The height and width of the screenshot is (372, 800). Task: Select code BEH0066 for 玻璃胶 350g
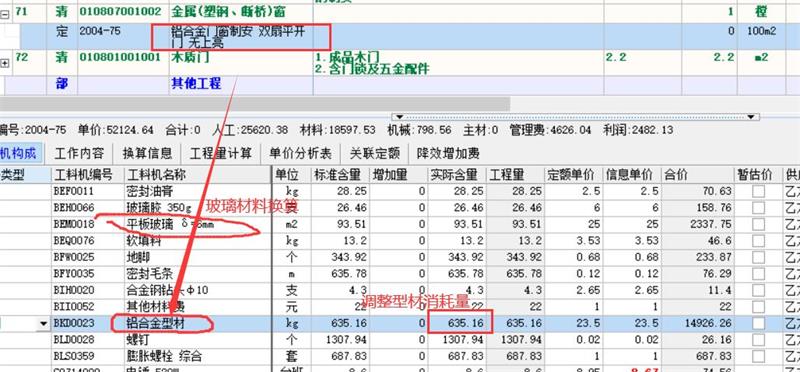click(88, 208)
